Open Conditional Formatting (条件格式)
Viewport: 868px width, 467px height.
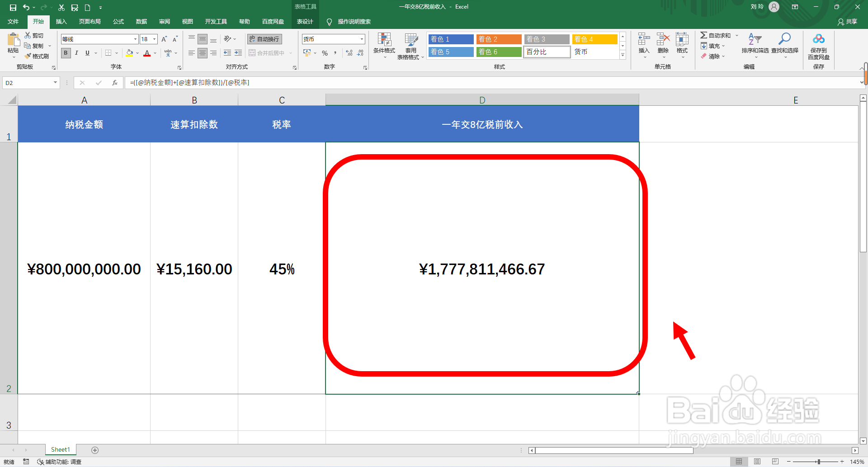point(384,46)
